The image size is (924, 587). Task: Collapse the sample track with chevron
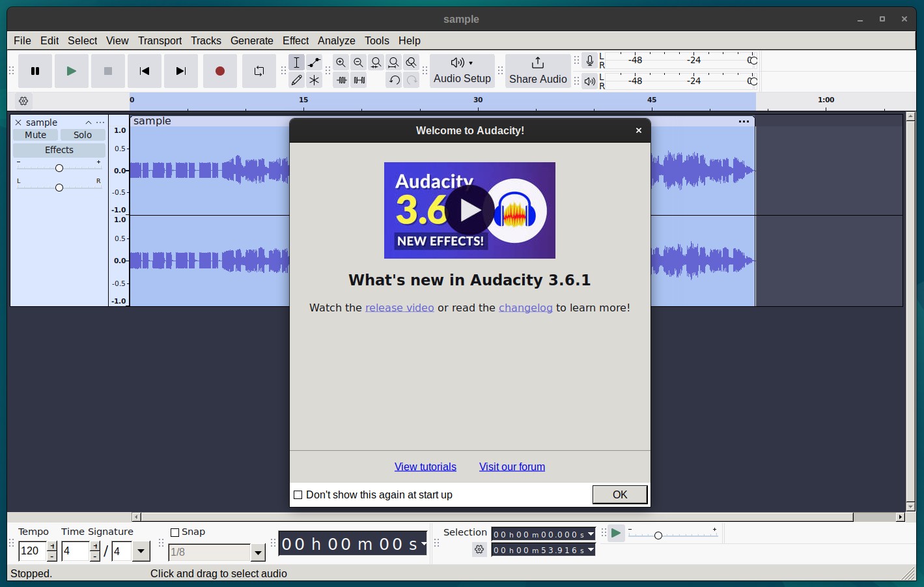(x=89, y=122)
